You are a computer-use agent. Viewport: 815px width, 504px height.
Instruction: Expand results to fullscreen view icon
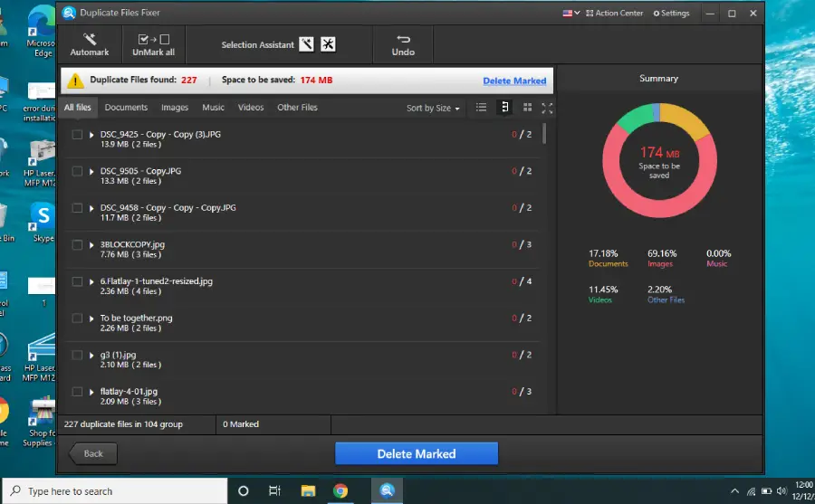coord(547,108)
